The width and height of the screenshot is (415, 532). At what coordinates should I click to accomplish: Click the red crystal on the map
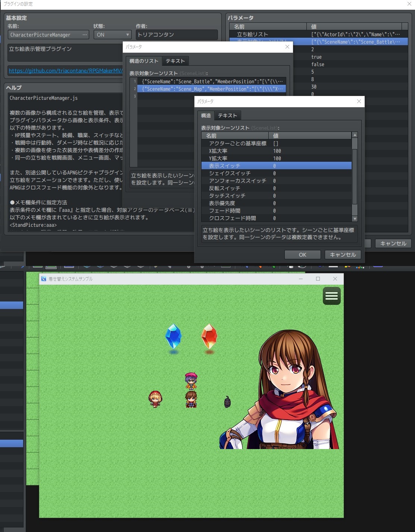click(209, 336)
